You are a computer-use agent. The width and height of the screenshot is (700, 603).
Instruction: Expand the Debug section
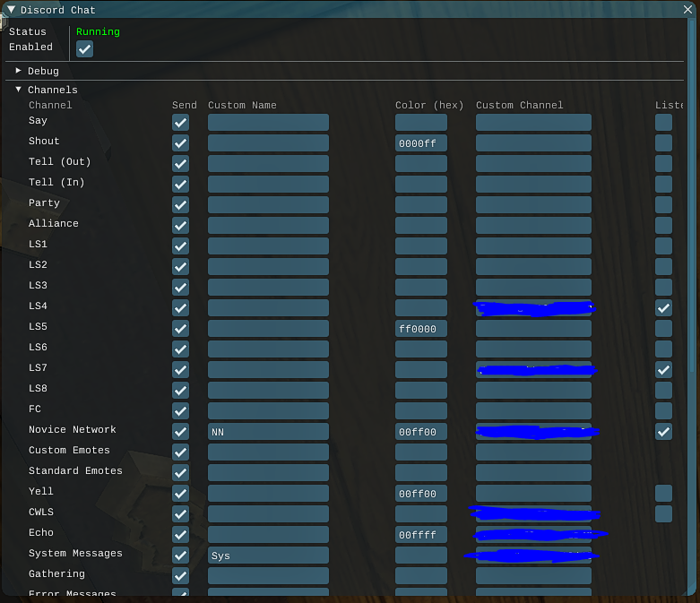pyautogui.click(x=19, y=71)
